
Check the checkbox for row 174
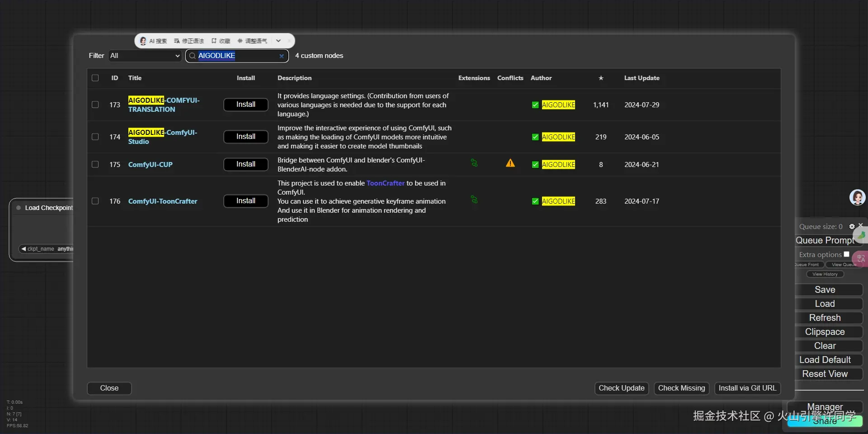[x=95, y=137]
